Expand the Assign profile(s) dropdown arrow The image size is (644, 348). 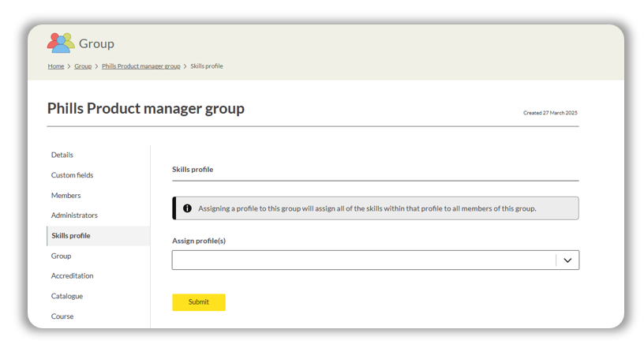(x=567, y=260)
